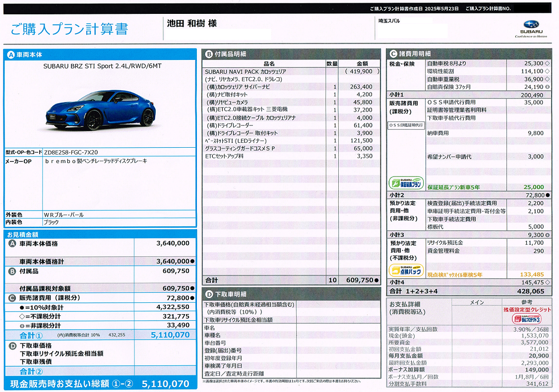Click the boxed OSS印鑑証明代行 label
This screenshot has width=559, height=392.
pyautogui.click(x=406, y=125)
